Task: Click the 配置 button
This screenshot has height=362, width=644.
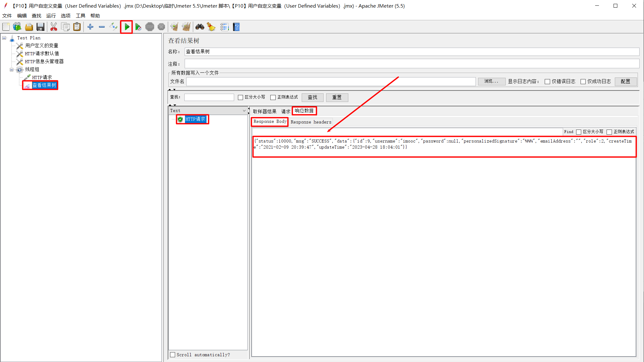Action: click(x=626, y=82)
